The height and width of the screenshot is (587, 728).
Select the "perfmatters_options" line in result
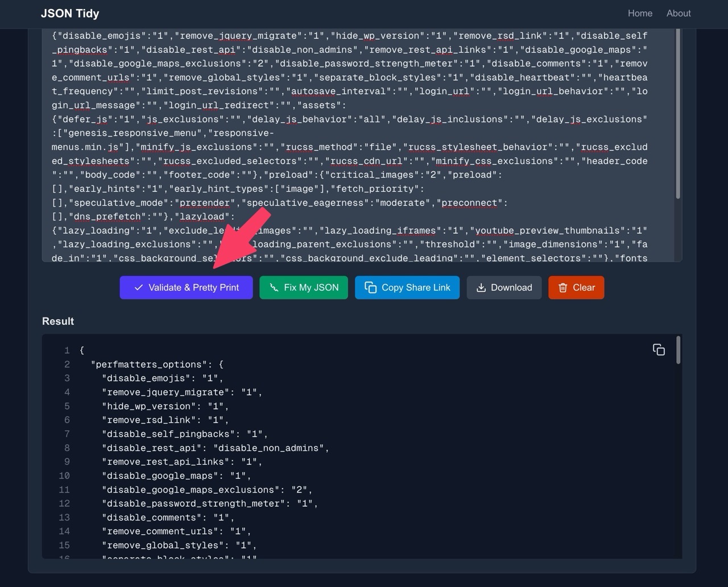[x=158, y=365]
